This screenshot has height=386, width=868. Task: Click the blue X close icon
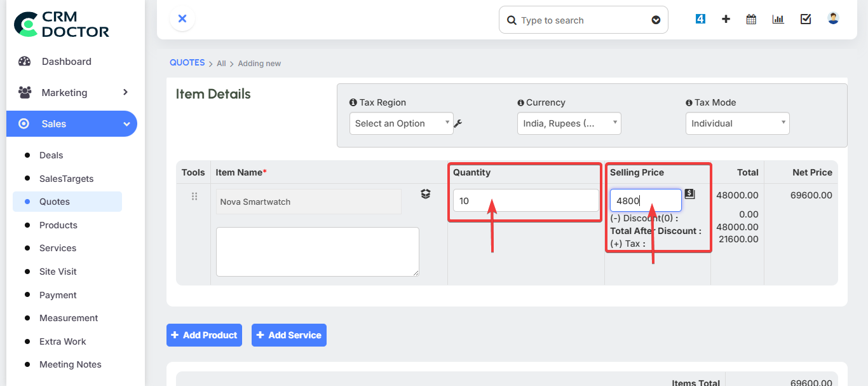[x=182, y=19]
